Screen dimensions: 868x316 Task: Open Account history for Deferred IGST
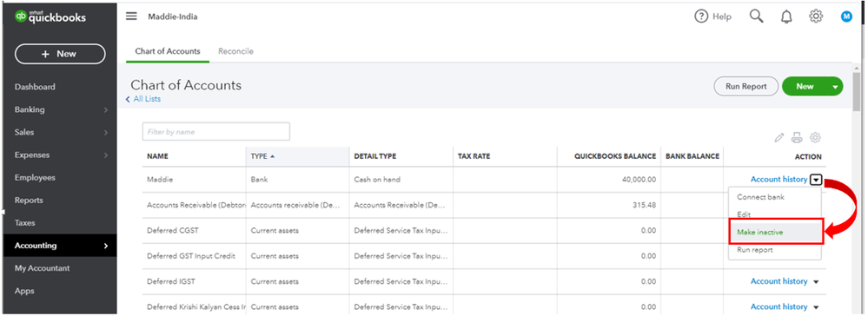point(779,281)
